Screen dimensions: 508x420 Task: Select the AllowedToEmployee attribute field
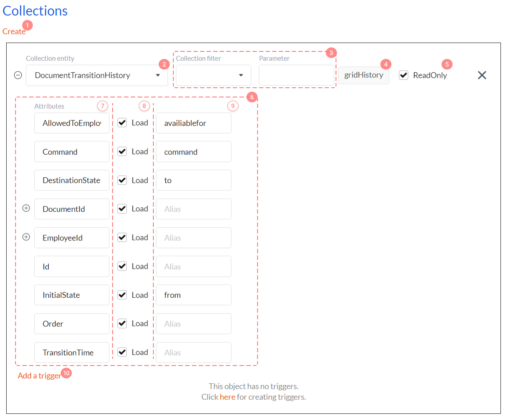[x=72, y=123]
